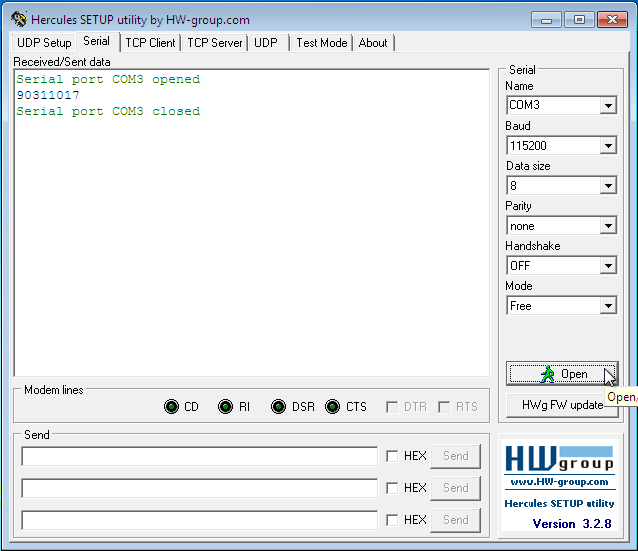Enable HEX on the second send line
This screenshot has width=638, height=551.
point(392,488)
